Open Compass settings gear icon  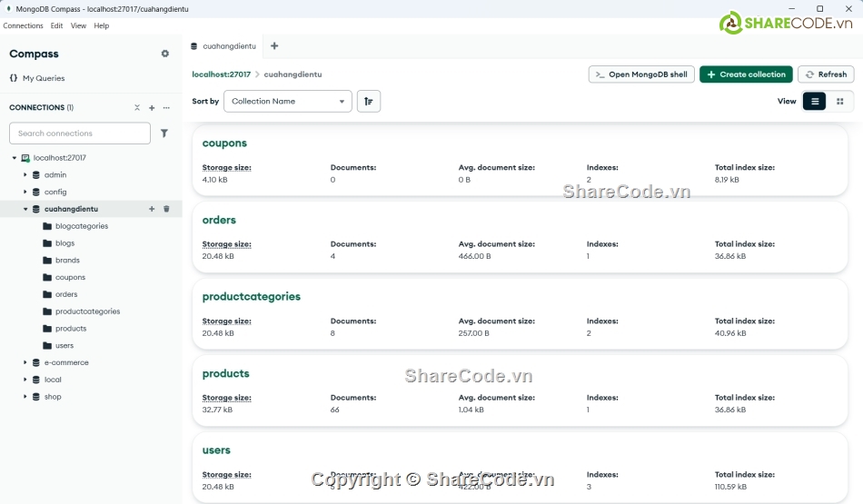[164, 54]
